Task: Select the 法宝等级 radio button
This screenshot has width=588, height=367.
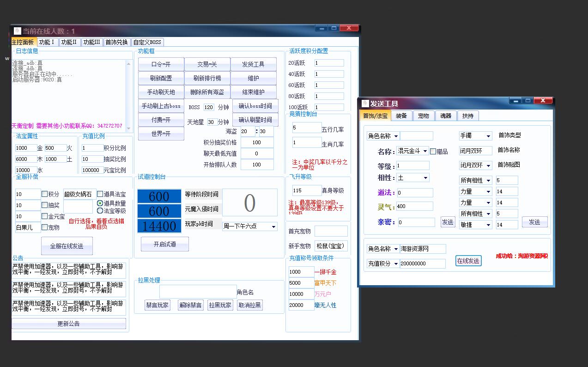Action: (x=100, y=211)
